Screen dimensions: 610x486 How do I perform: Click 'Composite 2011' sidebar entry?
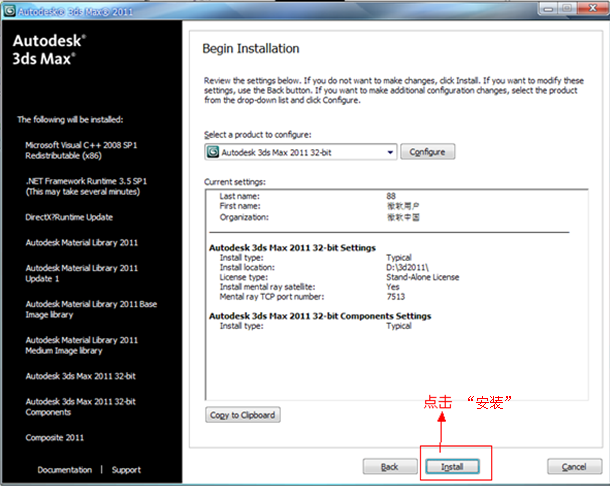(54, 438)
